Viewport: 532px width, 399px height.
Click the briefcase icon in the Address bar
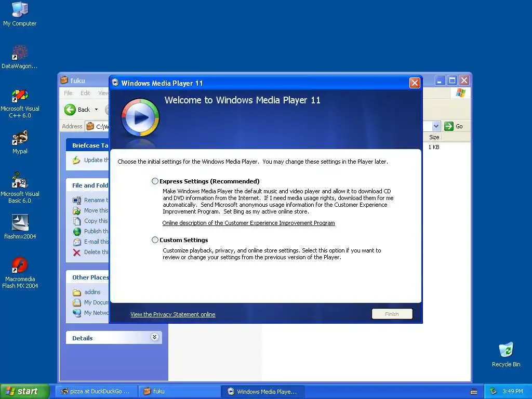(90, 126)
